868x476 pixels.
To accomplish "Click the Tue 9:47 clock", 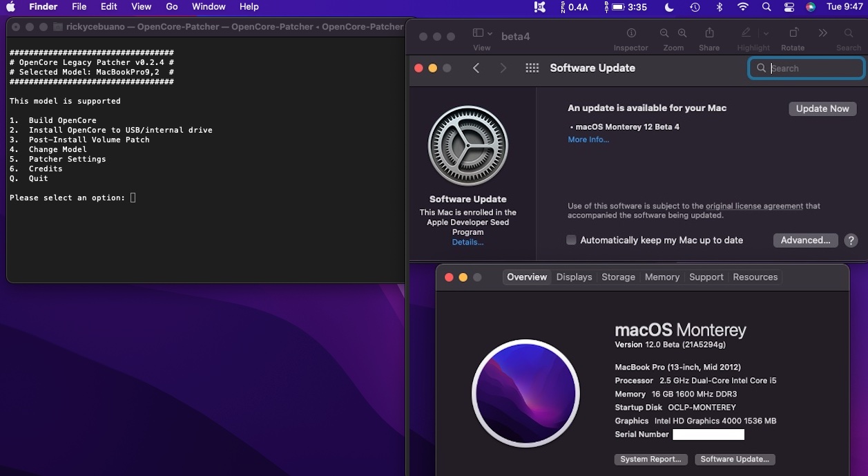I will [x=845, y=7].
